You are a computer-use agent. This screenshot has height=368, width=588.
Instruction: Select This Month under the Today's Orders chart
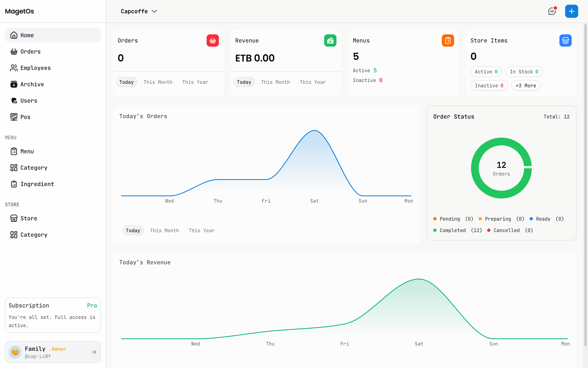(x=165, y=230)
